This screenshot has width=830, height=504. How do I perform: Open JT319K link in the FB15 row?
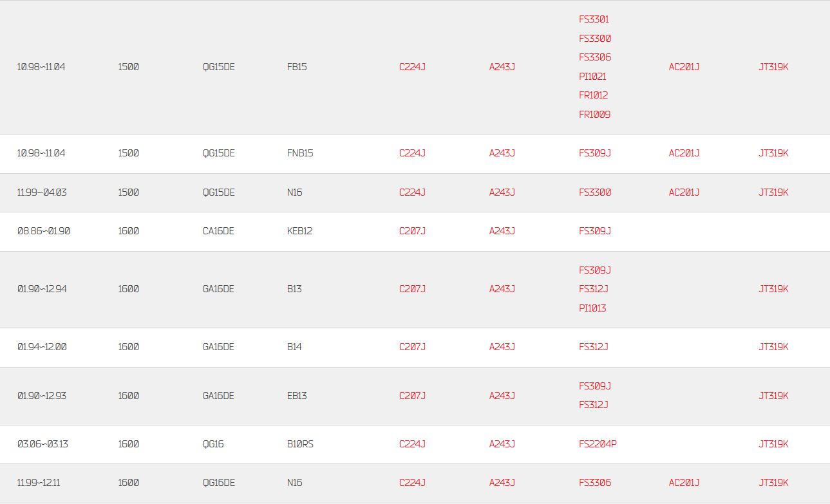tap(773, 67)
